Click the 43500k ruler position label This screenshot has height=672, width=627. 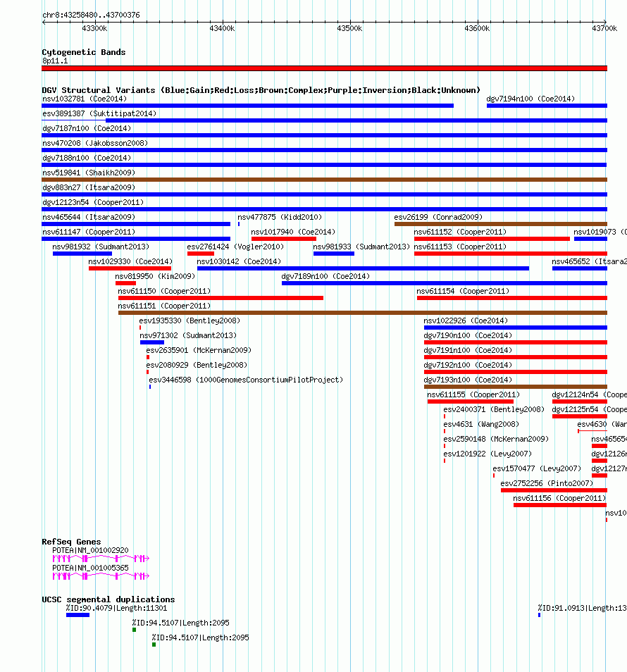coord(349,28)
